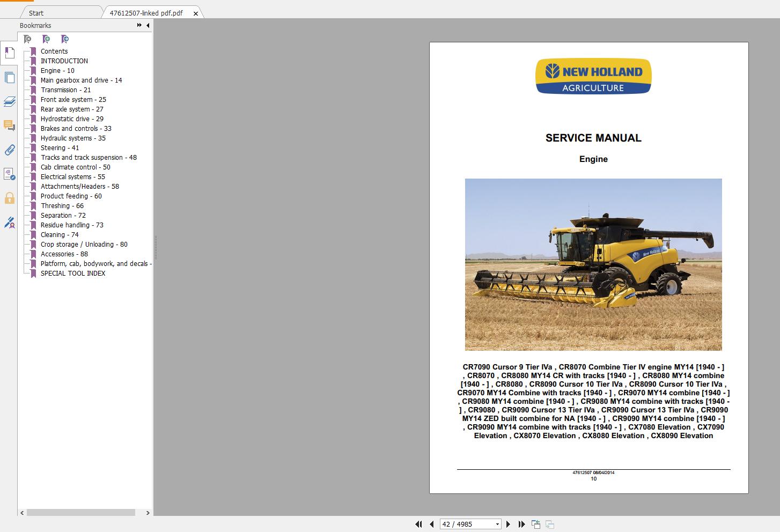Open Electrical systems - 55 bookmark
Screen dimensions: 780x532
point(72,177)
